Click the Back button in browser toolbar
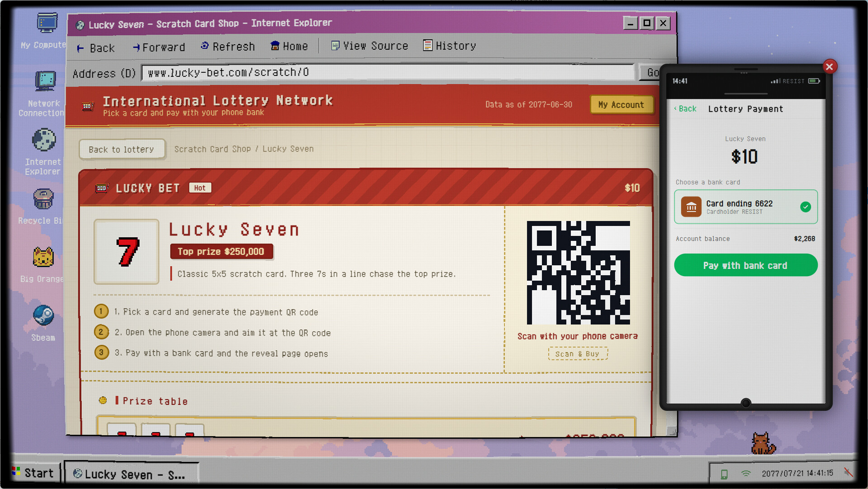868x489 pixels. [x=95, y=48]
